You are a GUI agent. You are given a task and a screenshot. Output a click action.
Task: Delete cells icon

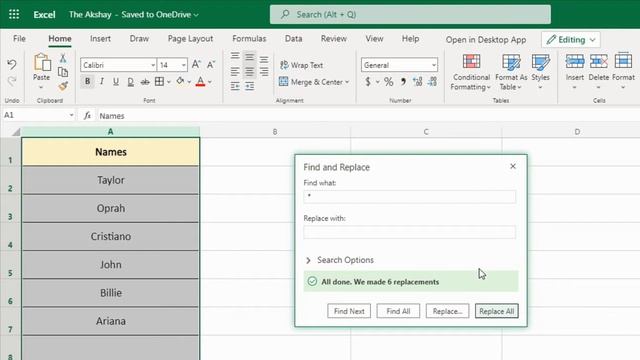point(598,62)
